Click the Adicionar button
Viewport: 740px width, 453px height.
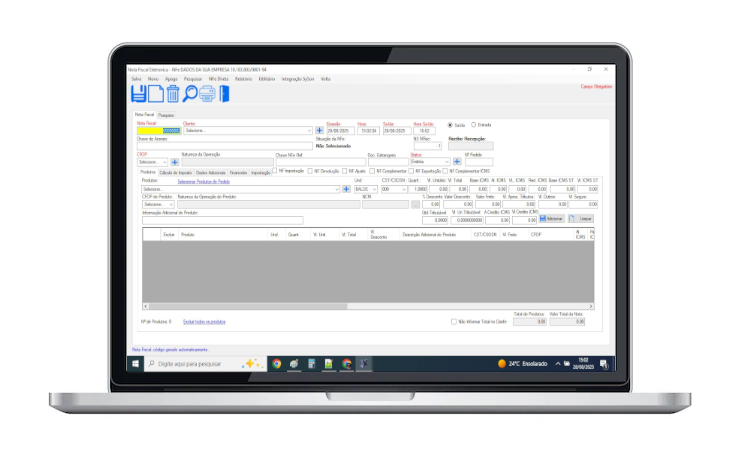551,218
